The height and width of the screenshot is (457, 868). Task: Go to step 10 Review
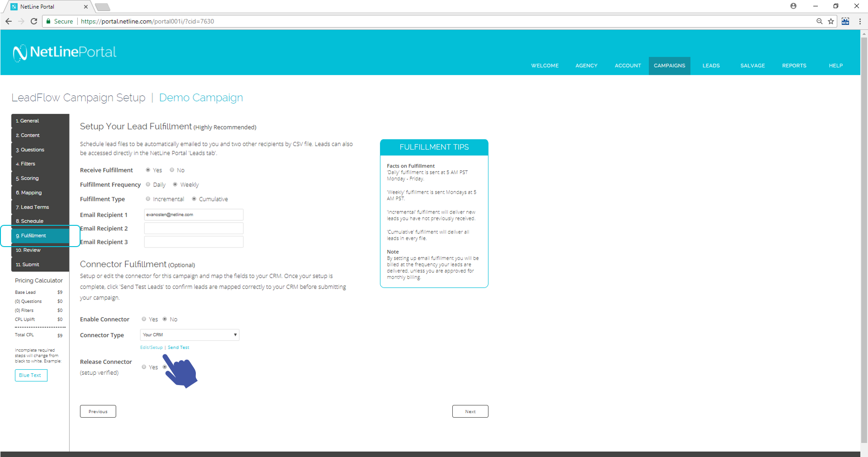click(x=40, y=250)
